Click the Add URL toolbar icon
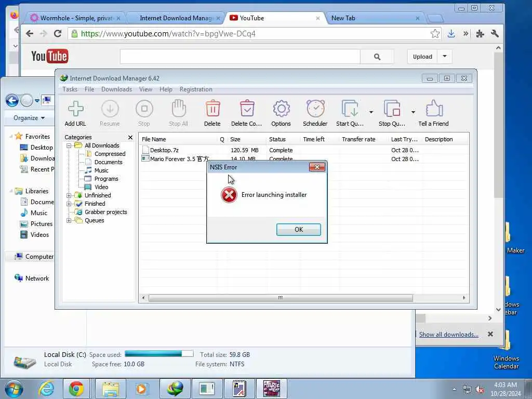The width and height of the screenshot is (532, 399). pyautogui.click(x=76, y=109)
